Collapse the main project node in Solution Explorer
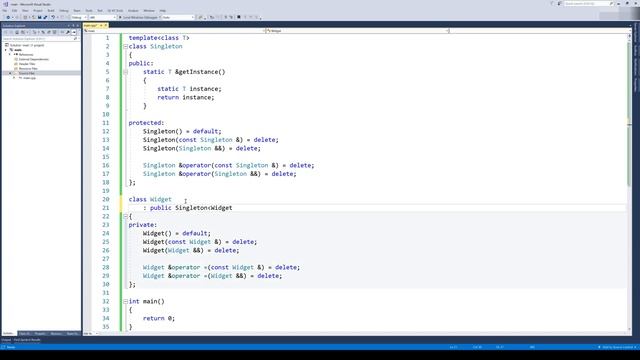 point(5,50)
